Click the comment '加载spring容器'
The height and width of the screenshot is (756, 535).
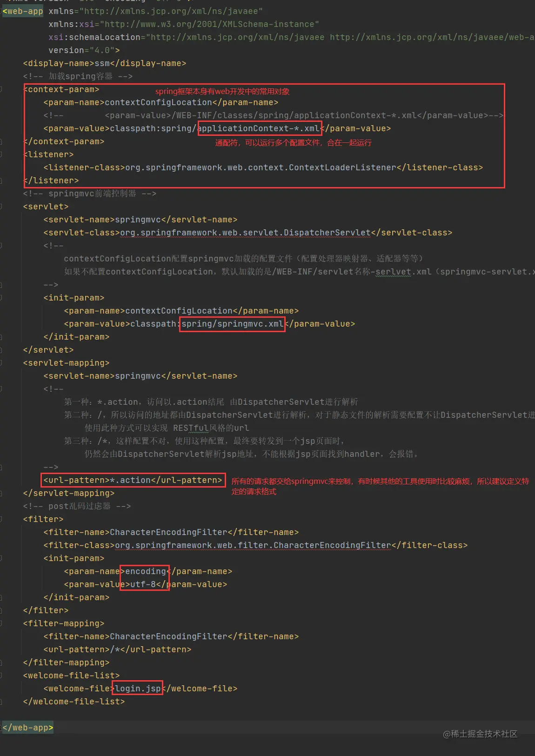[x=78, y=76]
